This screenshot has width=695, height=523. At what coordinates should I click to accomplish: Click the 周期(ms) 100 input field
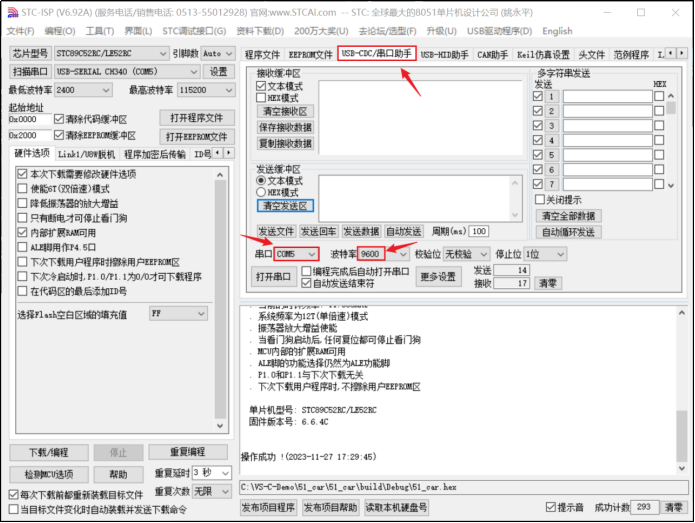click(x=479, y=231)
